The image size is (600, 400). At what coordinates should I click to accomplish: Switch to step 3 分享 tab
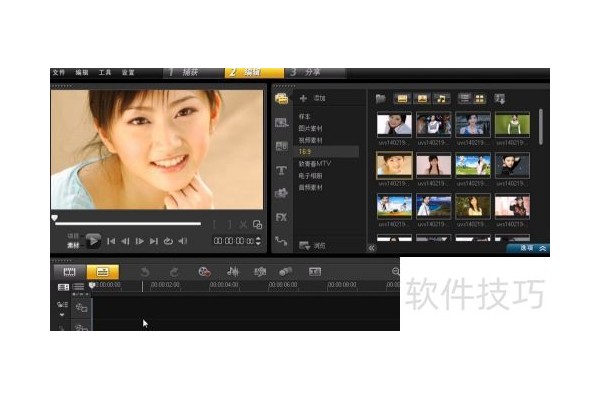click(x=316, y=72)
